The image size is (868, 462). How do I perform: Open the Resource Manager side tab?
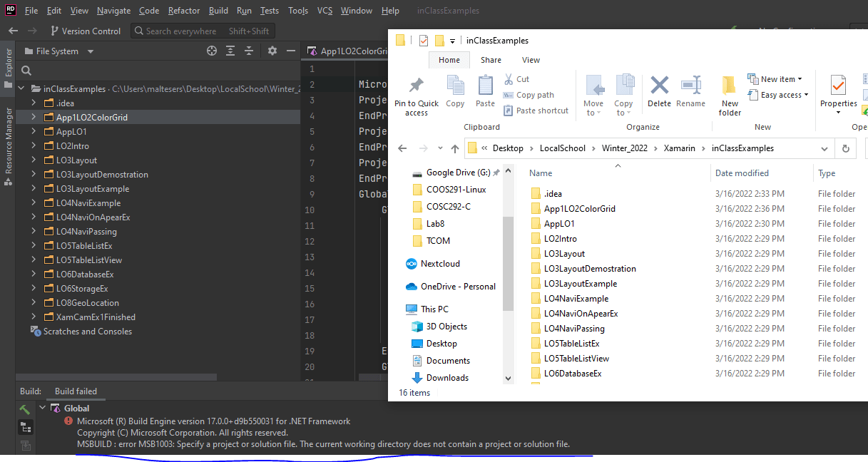click(9, 146)
